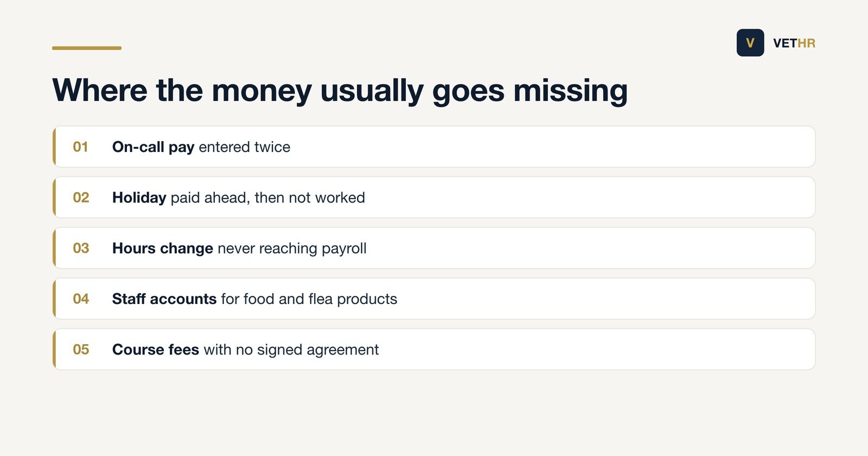Select 'paid ahead, then not worked' text

pyautogui.click(x=268, y=198)
